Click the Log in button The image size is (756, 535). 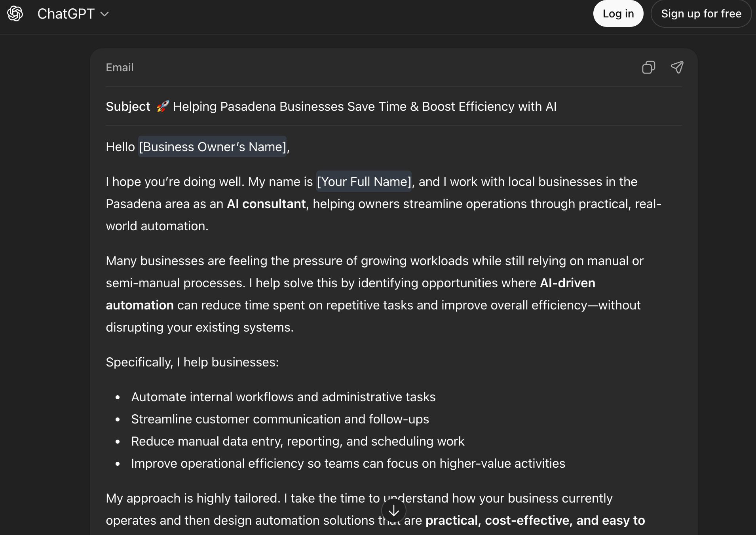pos(618,14)
